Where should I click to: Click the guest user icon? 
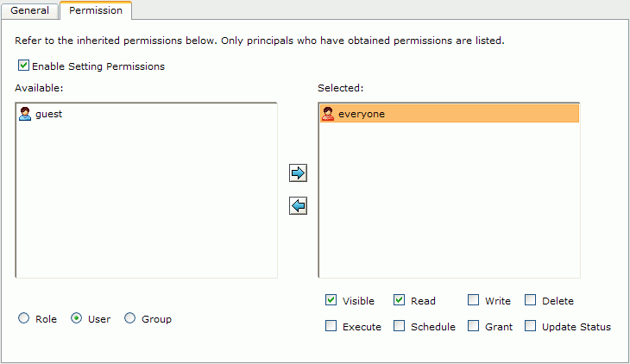(x=25, y=114)
